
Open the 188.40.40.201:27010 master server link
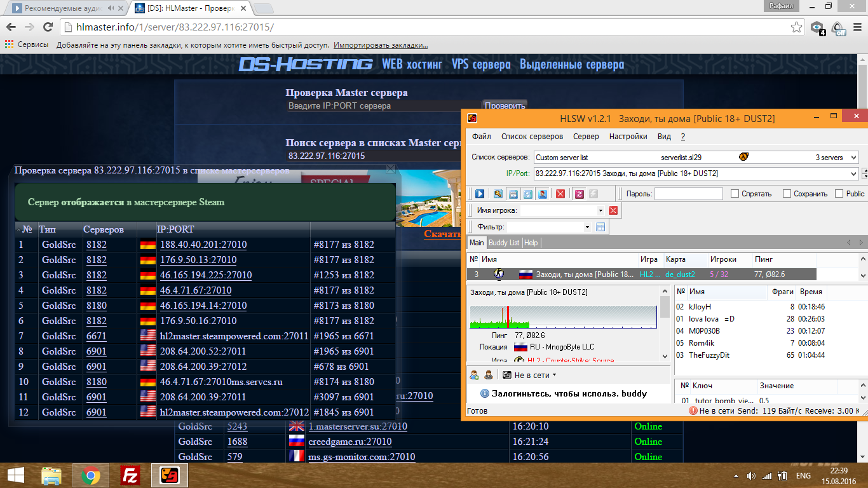[203, 245]
